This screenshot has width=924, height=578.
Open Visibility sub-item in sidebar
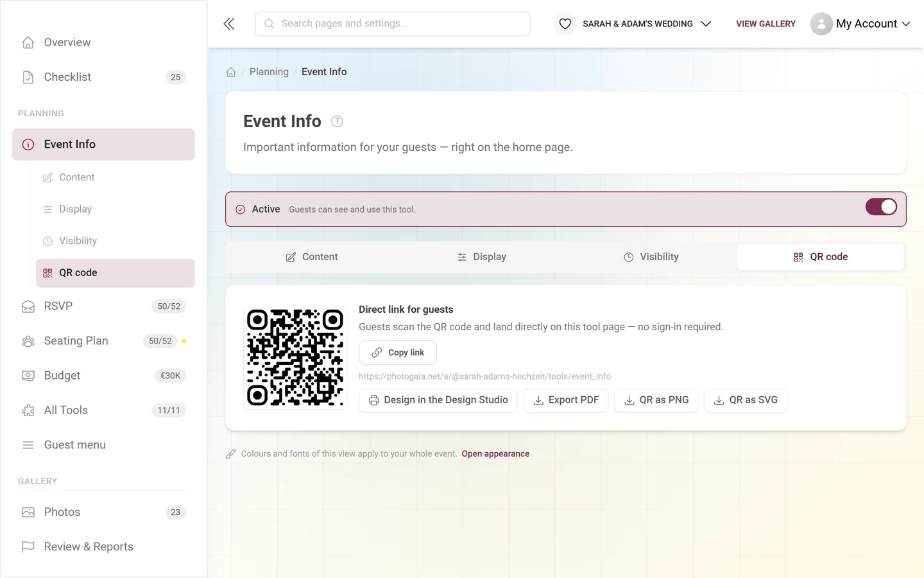click(116, 241)
